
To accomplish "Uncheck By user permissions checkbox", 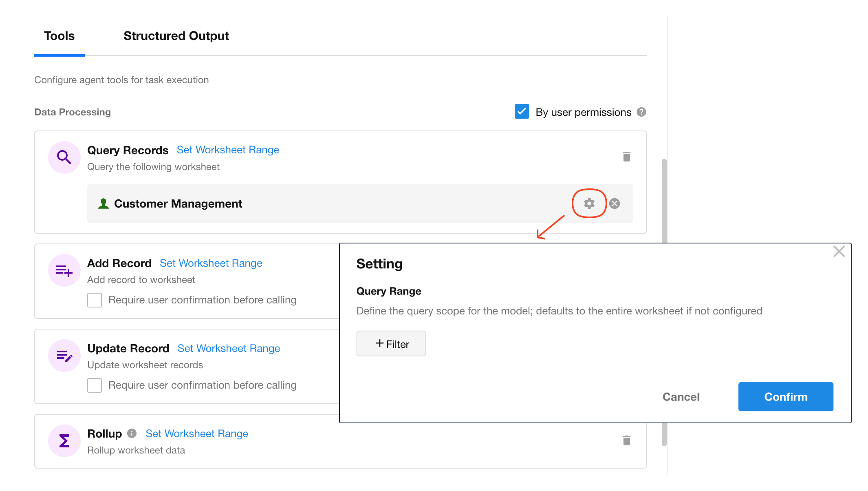I will coord(522,112).
